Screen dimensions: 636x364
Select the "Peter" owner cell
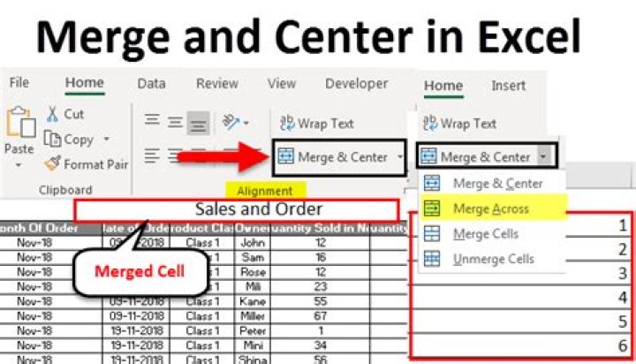tap(252, 330)
